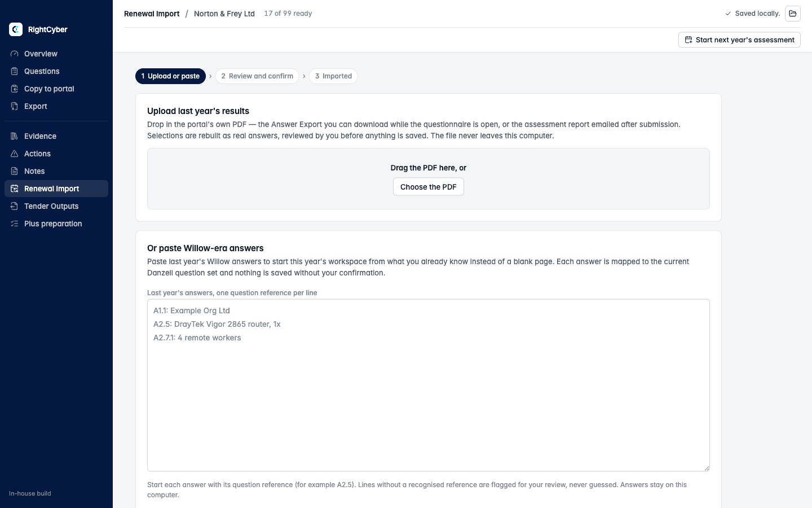
Task: Open Overview in the sidebar
Action: (56, 54)
